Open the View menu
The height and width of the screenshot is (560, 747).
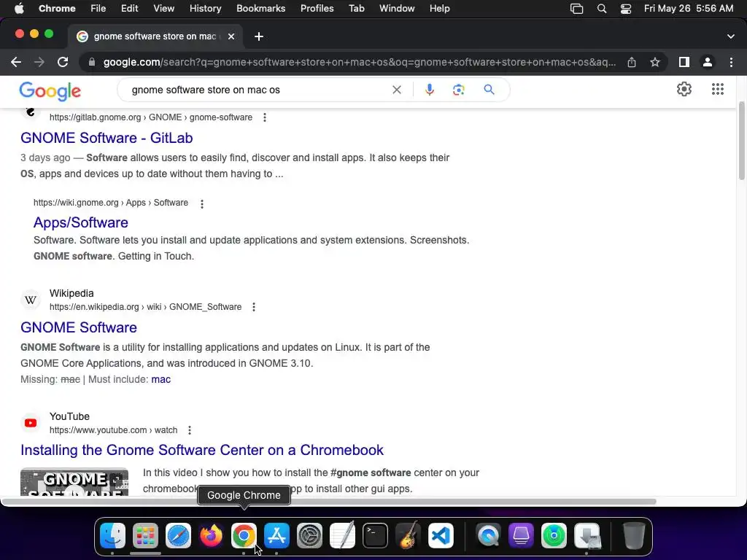(x=163, y=9)
